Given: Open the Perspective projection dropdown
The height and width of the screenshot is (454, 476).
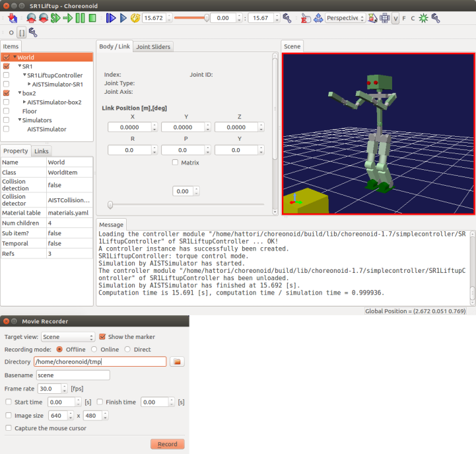Looking at the screenshot, I should (345, 18).
